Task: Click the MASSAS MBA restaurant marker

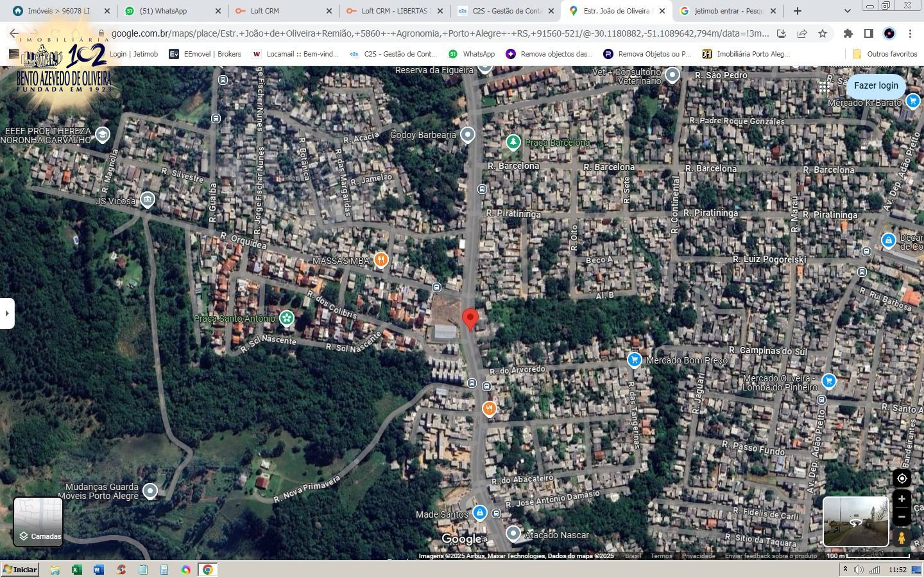Action: click(381, 260)
